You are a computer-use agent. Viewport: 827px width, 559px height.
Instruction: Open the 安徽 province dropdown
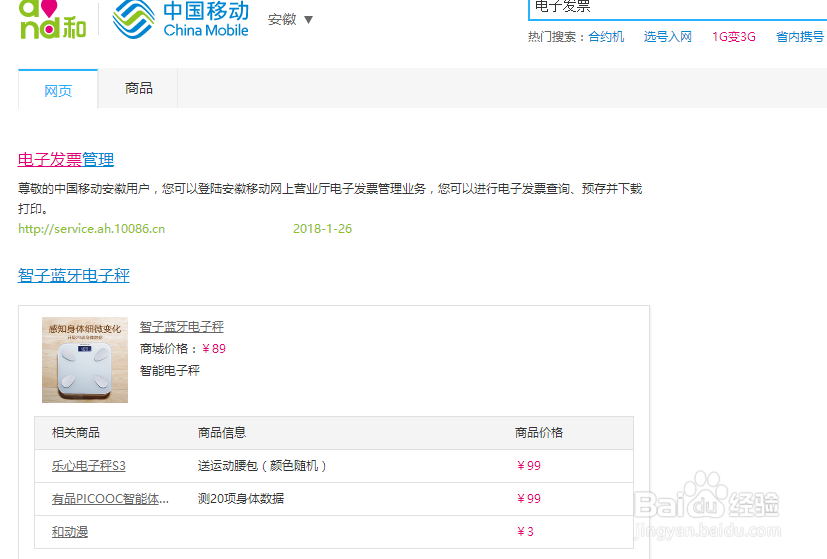[290, 20]
